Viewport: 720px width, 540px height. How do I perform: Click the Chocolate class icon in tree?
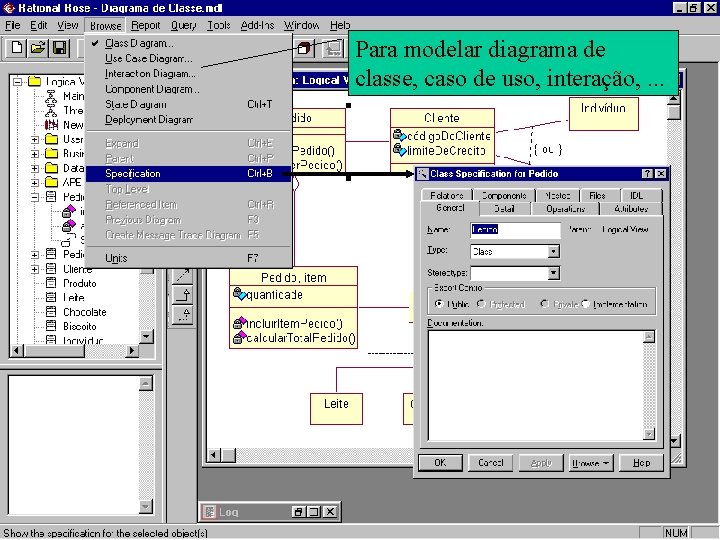(x=51, y=312)
